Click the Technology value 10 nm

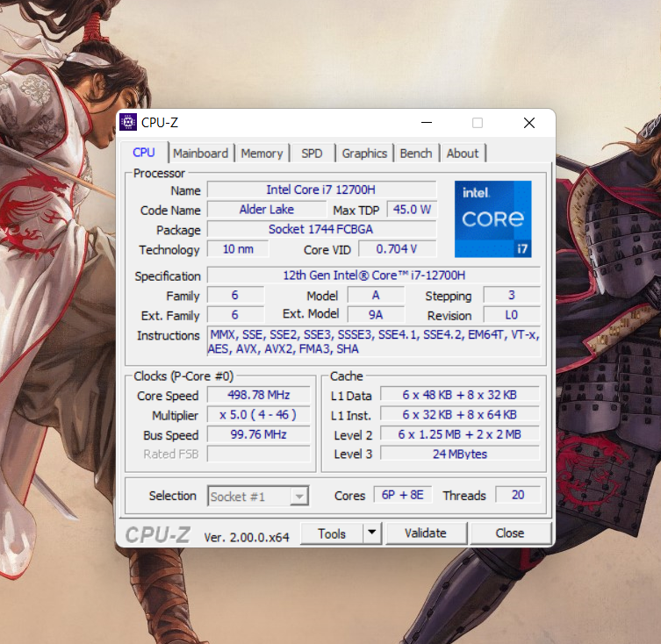238,249
